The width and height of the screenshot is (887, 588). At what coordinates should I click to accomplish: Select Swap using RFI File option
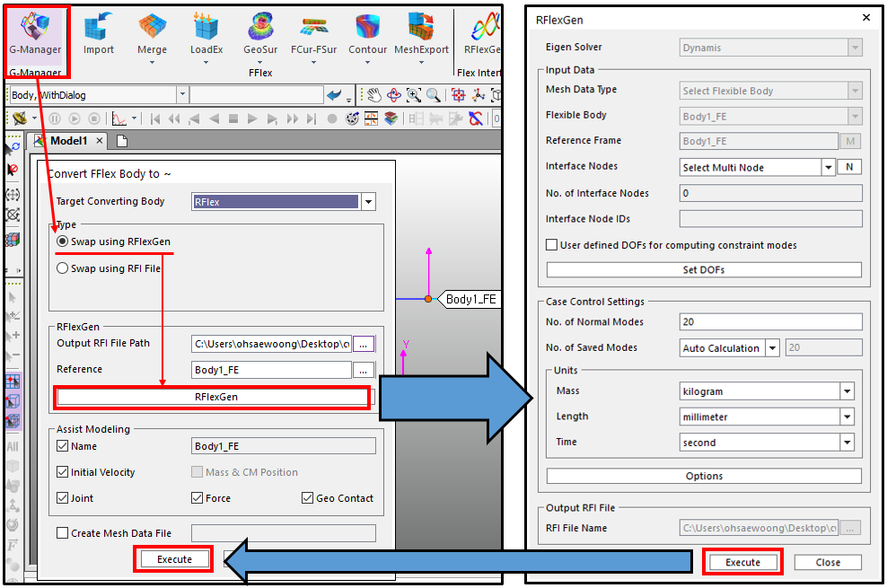63,268
